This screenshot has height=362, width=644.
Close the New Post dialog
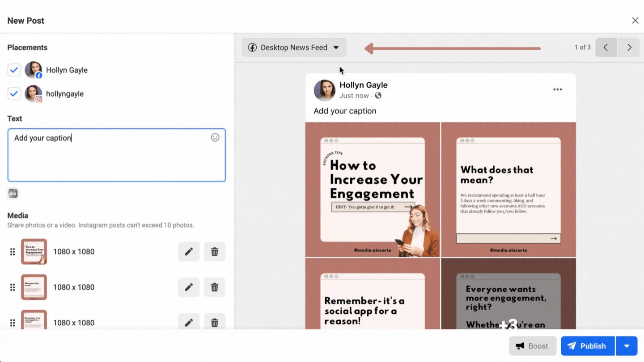635,21
